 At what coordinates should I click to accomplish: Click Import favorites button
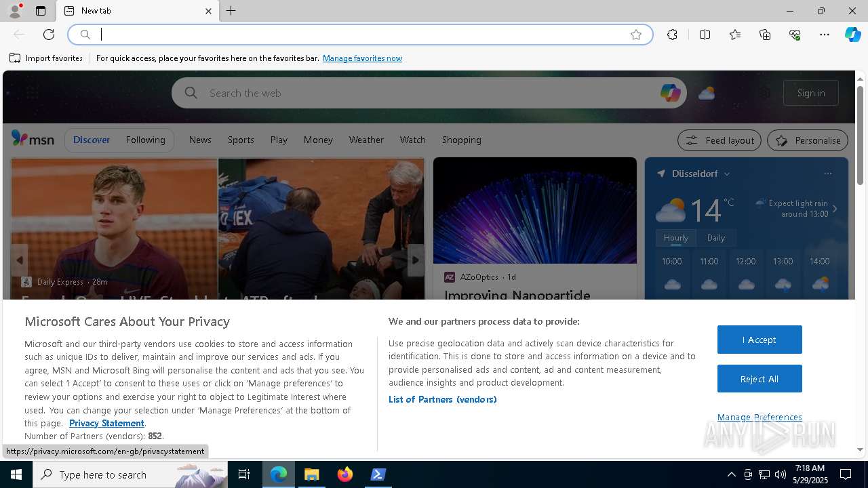click(46, 58)
